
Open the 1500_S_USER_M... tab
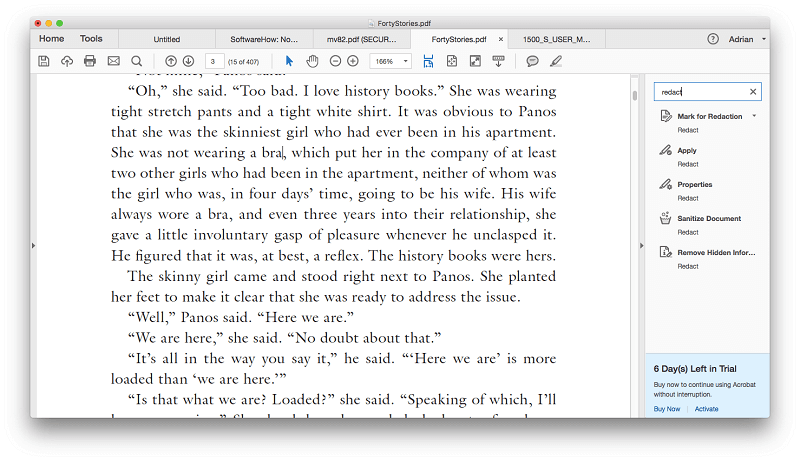557,39
